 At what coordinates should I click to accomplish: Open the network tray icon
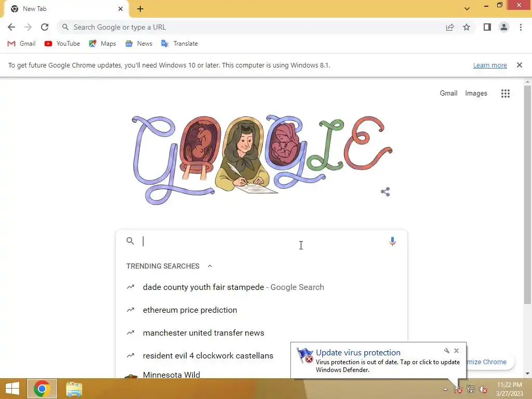coord(471,389)
